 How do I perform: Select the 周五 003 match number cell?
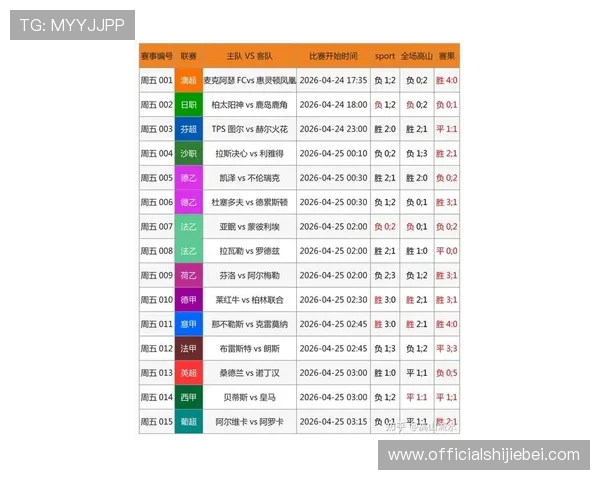157,129
